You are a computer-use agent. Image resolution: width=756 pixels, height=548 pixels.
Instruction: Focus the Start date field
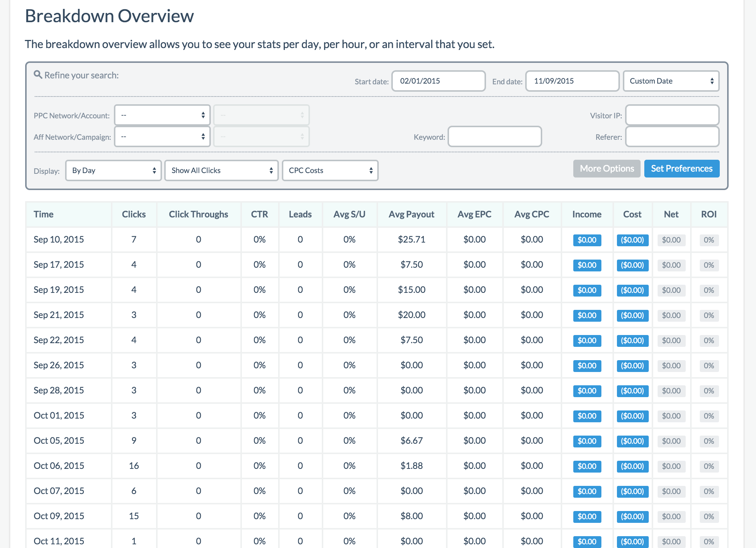click(438, 81)
